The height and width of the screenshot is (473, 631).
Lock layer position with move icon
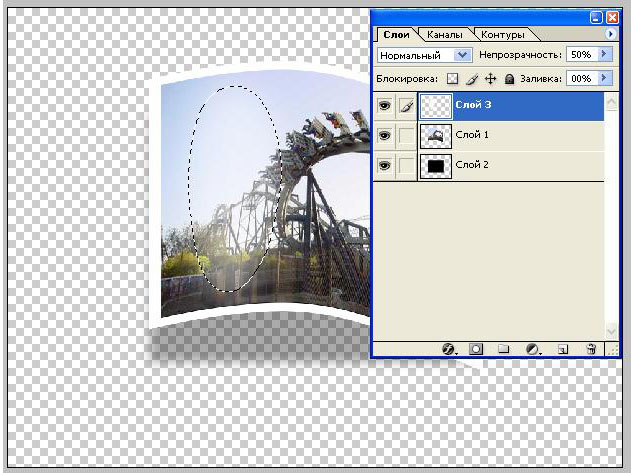(490, 78)
